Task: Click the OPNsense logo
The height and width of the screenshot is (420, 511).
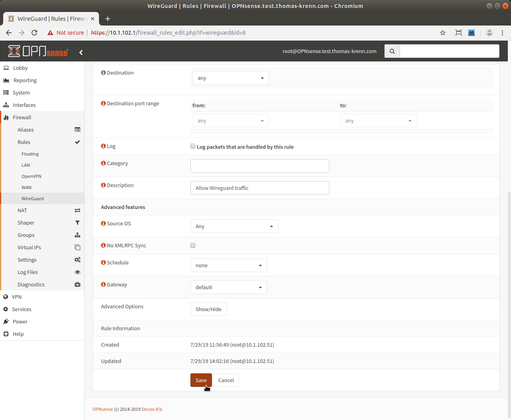Action: click(38, 51)
